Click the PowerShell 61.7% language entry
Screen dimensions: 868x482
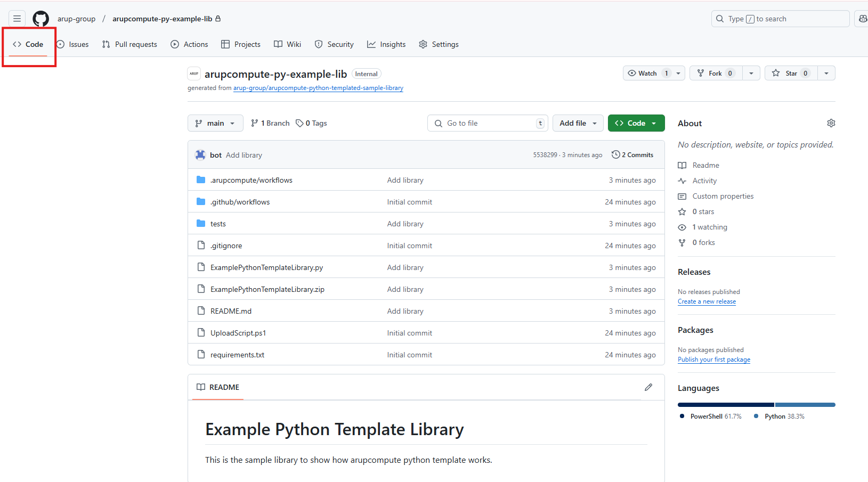[711, 416]
